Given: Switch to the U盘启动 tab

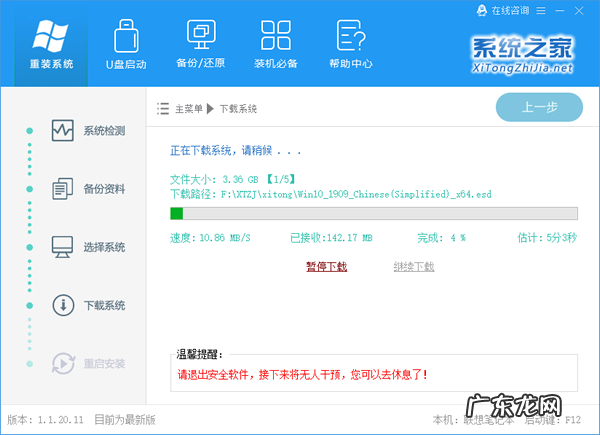Looking at the screenshot, I should pos(126,45).
